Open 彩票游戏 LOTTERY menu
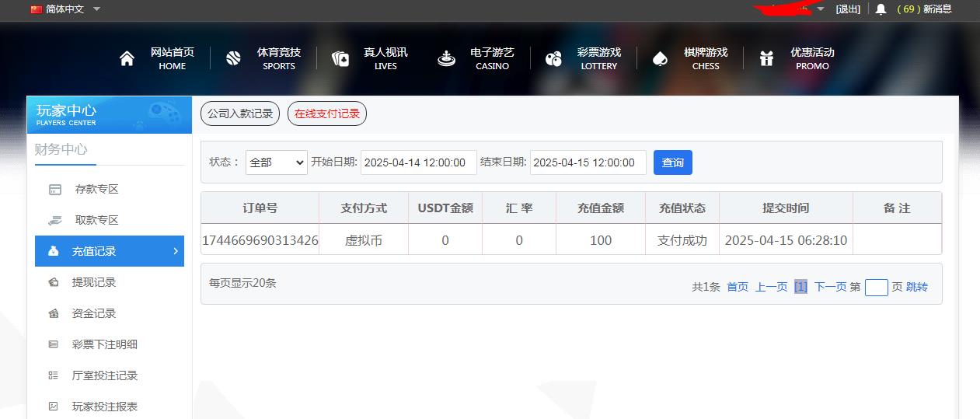This screenshot has width=980, height=419. pyautogui.click(x=599, y=58)
